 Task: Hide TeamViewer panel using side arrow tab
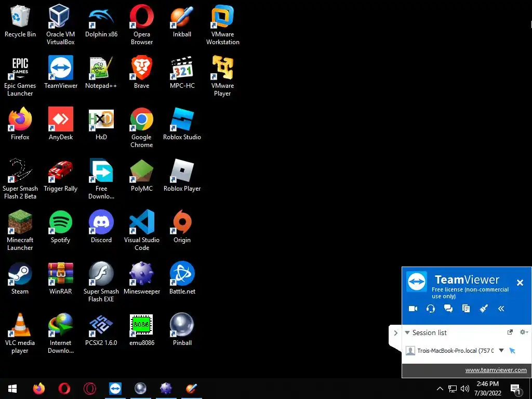395,333
